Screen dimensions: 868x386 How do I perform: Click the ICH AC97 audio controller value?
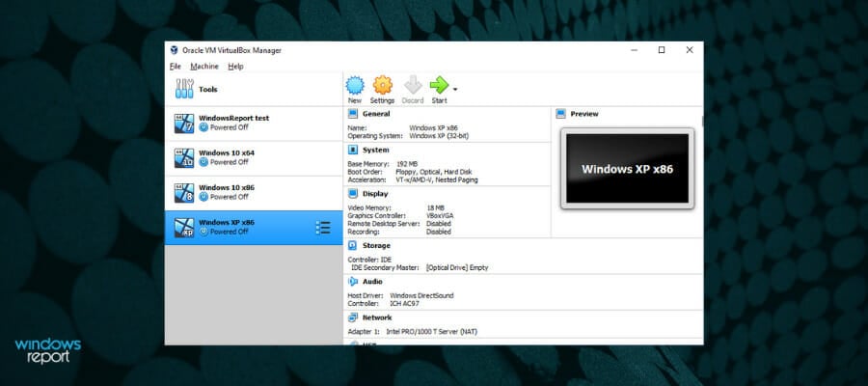click(x=404, y=303)
